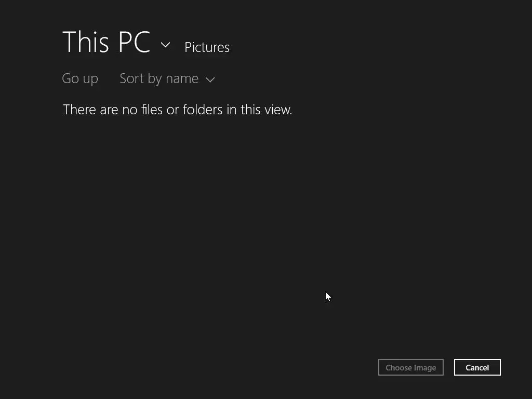Expand the Sort by name dropdown arrow
This screenshot has width=532, height=399.
tap(210, 79)
